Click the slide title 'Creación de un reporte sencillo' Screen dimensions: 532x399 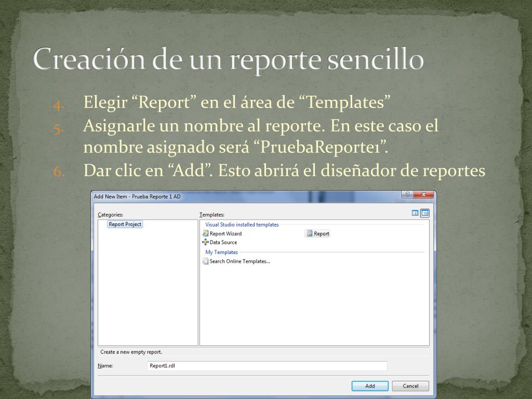(229, 60)
